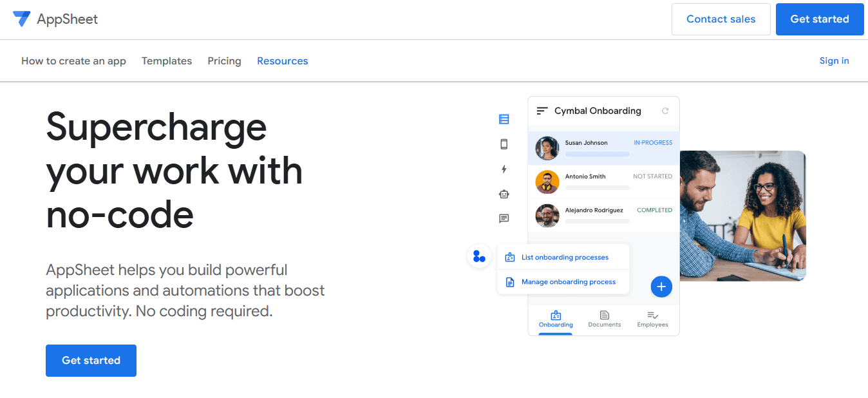
Task: Select Manage onboarding process option
Action: (x=563, y=282)
